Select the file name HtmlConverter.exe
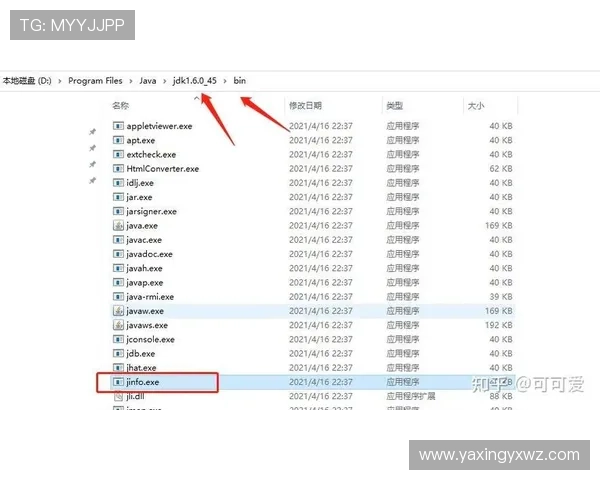This screenshot has width=600, height=480. click(163, 168)
